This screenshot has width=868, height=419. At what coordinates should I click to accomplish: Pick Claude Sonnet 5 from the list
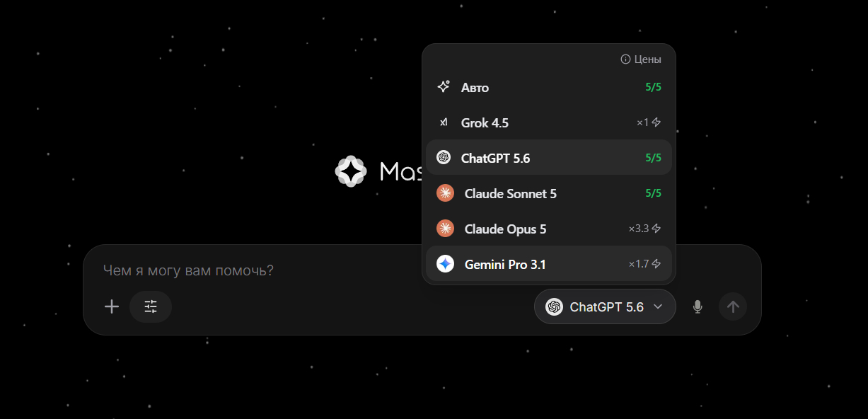pyautogui.click(x=549, y=193)
